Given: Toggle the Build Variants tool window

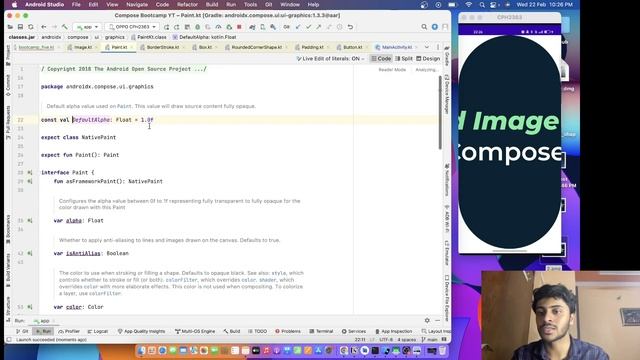Looking at the screenshot, I should [x=8, y=270].
